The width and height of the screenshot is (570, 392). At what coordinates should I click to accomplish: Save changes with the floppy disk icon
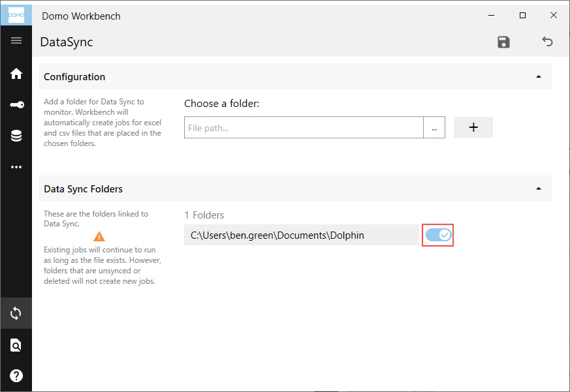click(503, 42)
